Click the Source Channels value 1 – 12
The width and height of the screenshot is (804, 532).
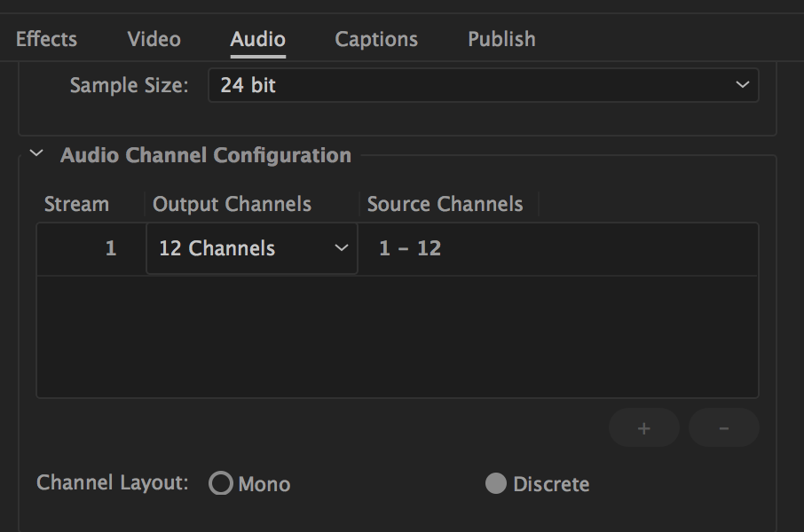[410, 249]
